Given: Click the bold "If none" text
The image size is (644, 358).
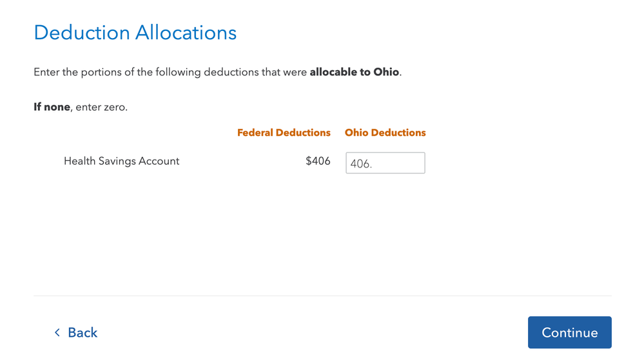Looking at the screenshot, I should coord(52,107).
